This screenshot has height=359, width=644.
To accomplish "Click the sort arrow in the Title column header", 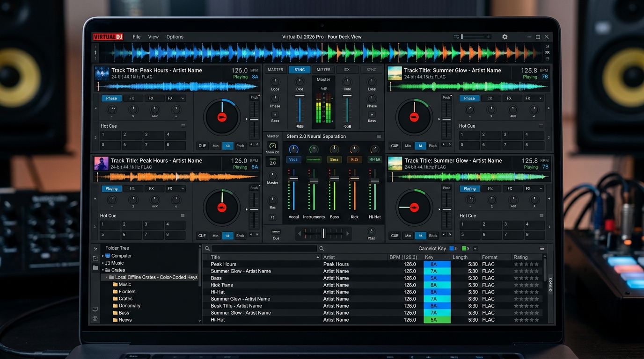I will 318,257.
